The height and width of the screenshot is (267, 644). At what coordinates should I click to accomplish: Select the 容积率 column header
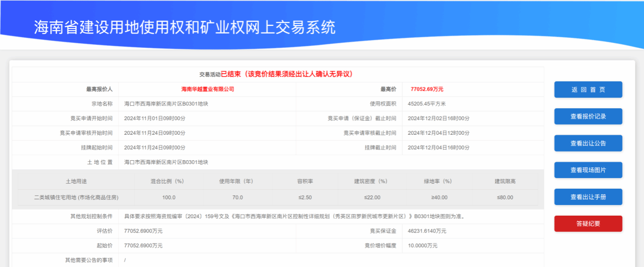(x=305, y=182)
